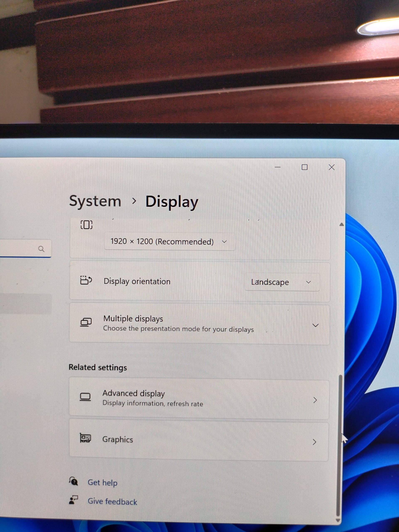Click the display resolution icon
The height and width of the screenshot is (532, 399).
(x=86, y=225)
